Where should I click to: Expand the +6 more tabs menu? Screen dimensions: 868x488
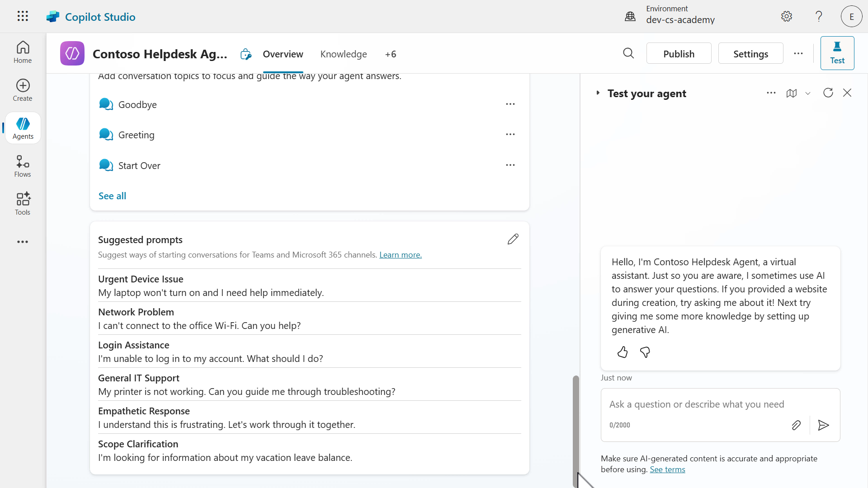pos(391,54)
